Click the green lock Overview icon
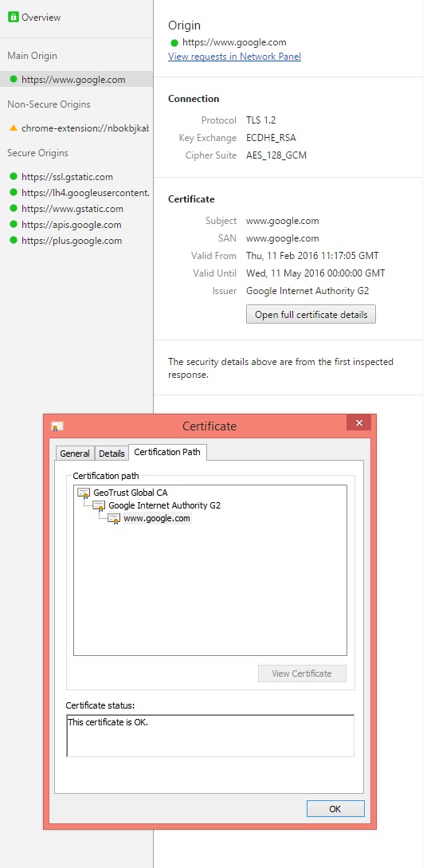423x868 pixels. [14, 18]
